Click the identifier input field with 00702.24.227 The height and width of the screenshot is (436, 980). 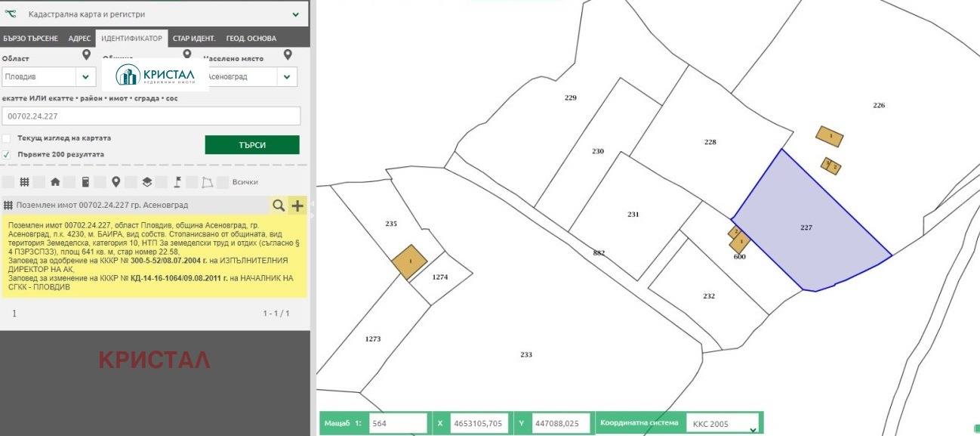coord(151,116)
